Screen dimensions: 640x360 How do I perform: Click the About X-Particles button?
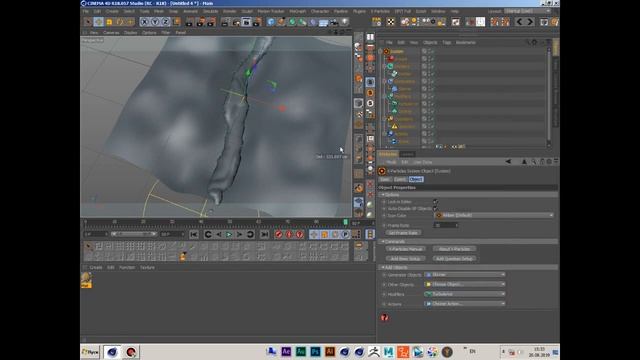tap(454, 249)
